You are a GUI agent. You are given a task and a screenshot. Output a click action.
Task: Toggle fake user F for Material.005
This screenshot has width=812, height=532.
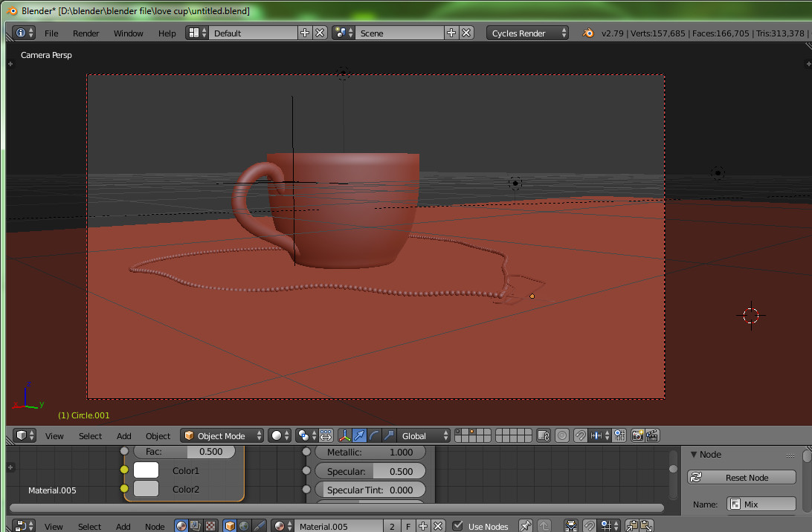[x=408, y=526]
